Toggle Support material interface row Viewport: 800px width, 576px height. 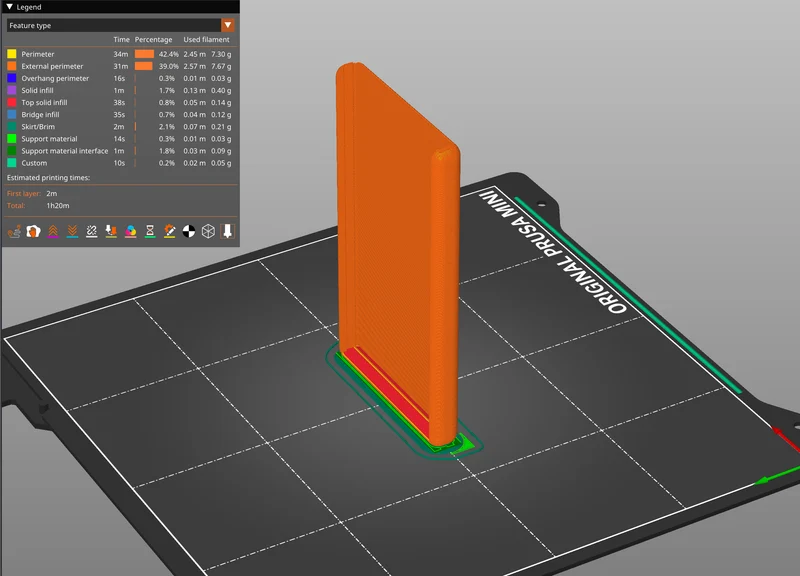tap(119, 151)
